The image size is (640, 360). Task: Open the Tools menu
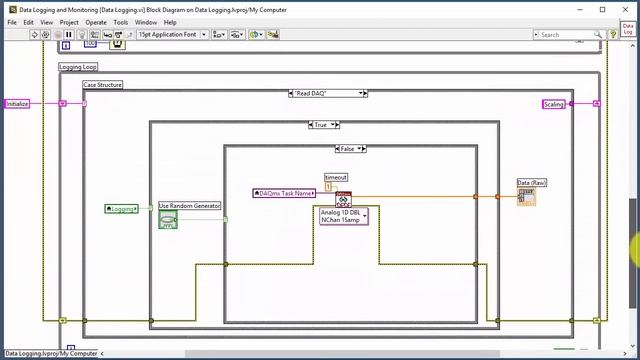tap(120, 22)
